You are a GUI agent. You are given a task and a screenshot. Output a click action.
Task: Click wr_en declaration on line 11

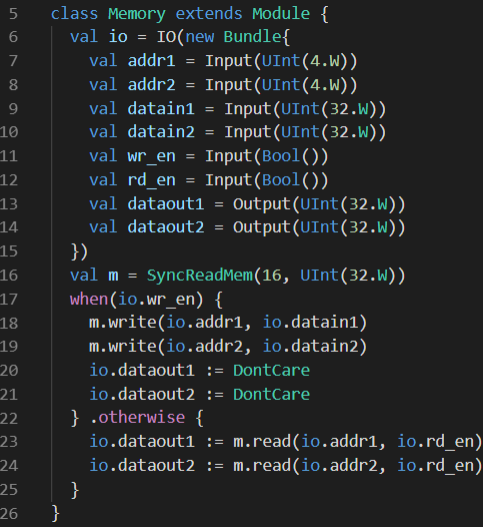pyautogui.click(x=151, y=157)
